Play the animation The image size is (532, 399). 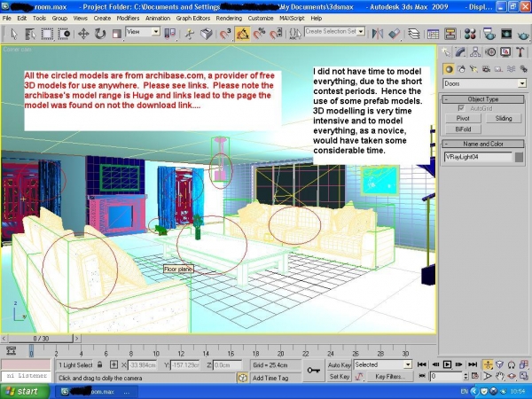point(447,364)
